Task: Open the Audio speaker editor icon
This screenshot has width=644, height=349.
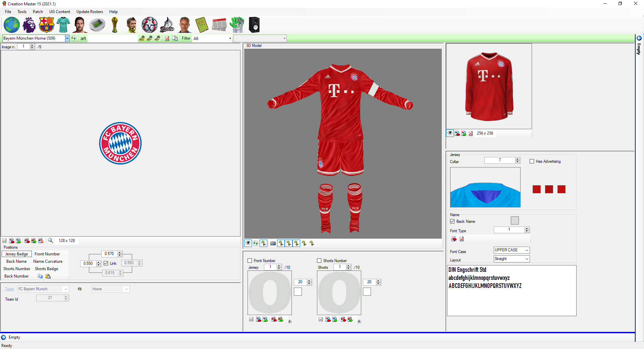Action: pyautogui.click(x=254, y=25)
